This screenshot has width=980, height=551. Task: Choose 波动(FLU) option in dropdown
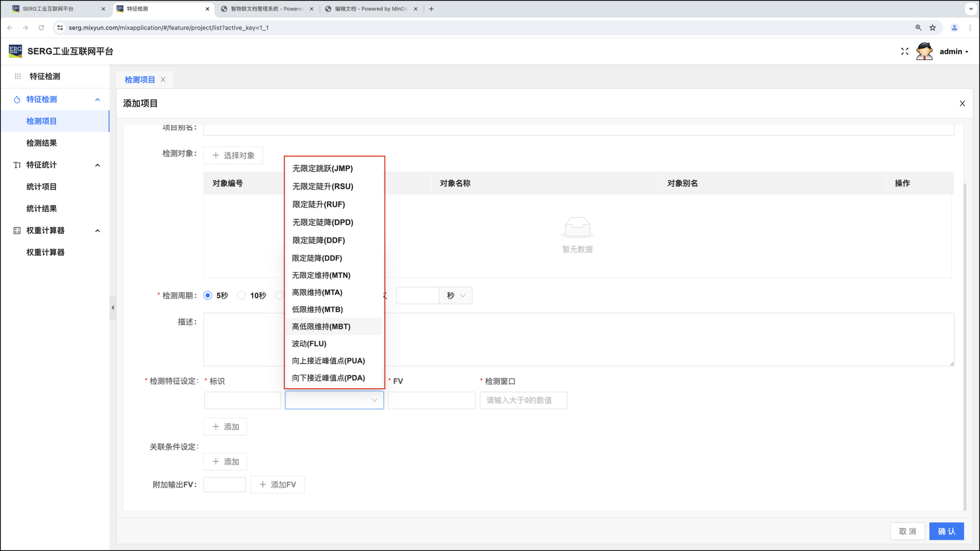click(309, 344)
